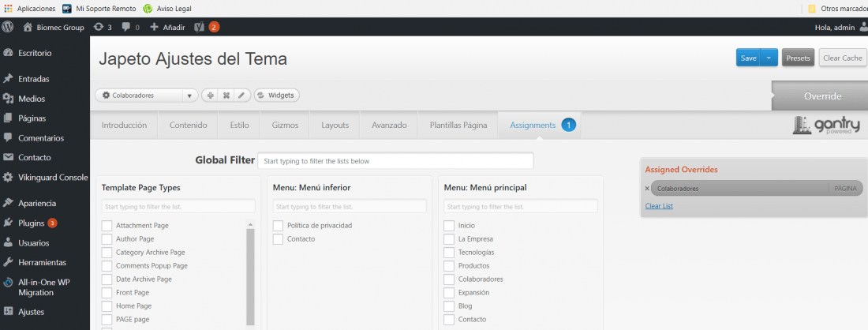The width and height of the screenshot is (868, 330).
Task: Check the Category Archive Page checkbox
Action: click(107, 253)
